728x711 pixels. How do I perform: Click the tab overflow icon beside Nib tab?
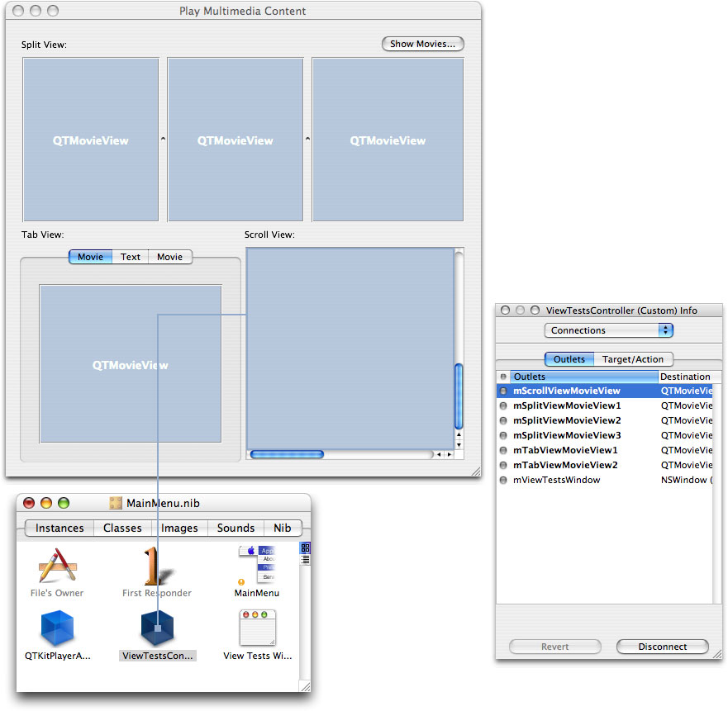pos(304,548)
